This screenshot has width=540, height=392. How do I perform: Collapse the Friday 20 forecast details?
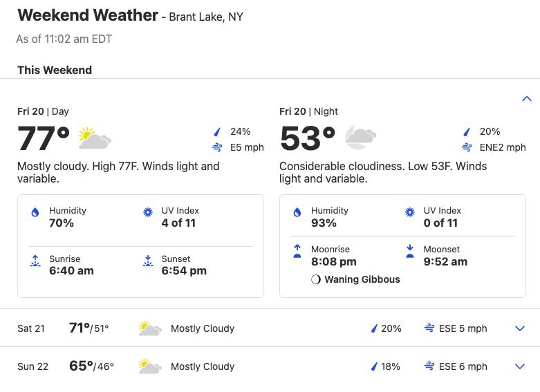[x=526, y=99]
